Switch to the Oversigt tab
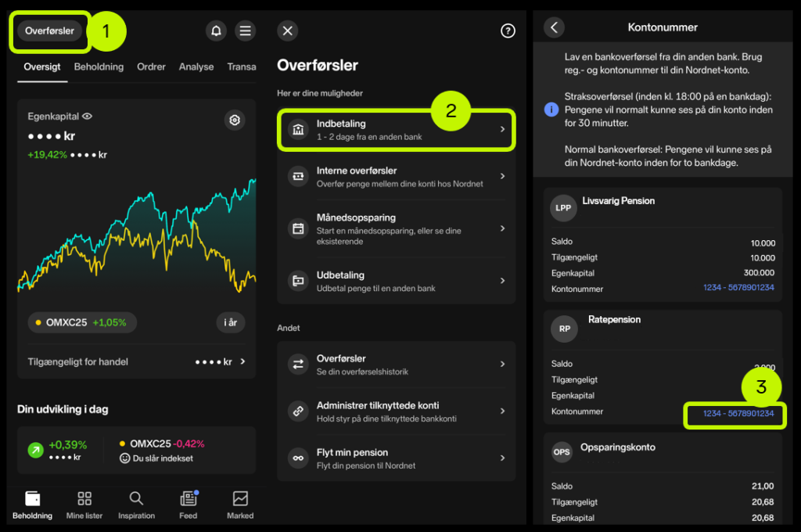801x532 pixels. tap(42, 67)
